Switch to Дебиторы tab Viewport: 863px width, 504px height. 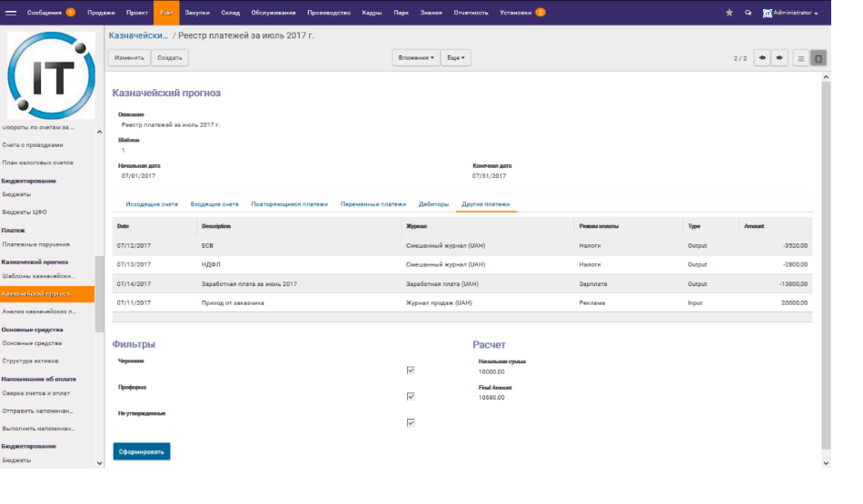[x=433, y=204]
